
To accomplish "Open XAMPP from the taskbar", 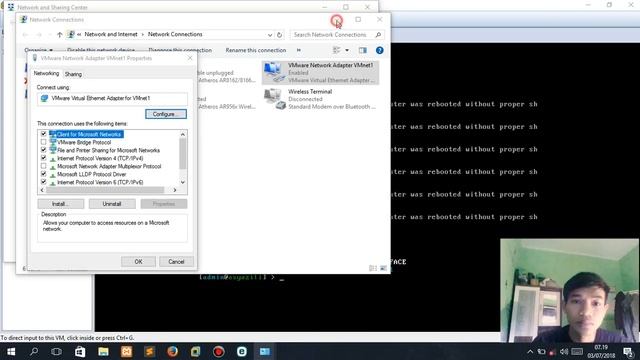I will click(x=126, y=351).
